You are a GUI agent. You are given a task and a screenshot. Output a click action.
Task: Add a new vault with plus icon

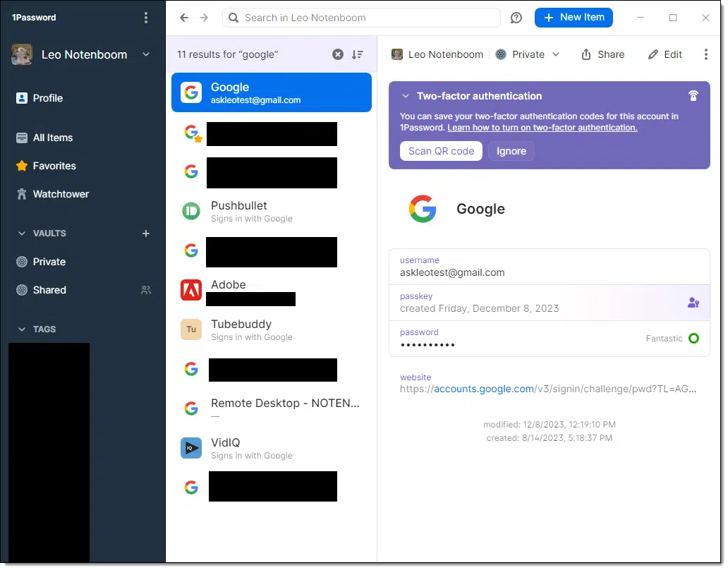[146, 234]
